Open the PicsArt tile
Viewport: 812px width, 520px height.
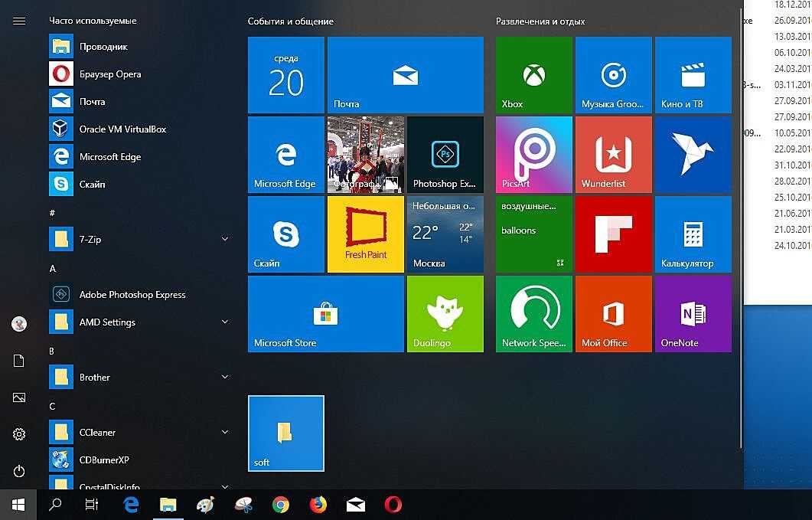[x=534, y=155]
